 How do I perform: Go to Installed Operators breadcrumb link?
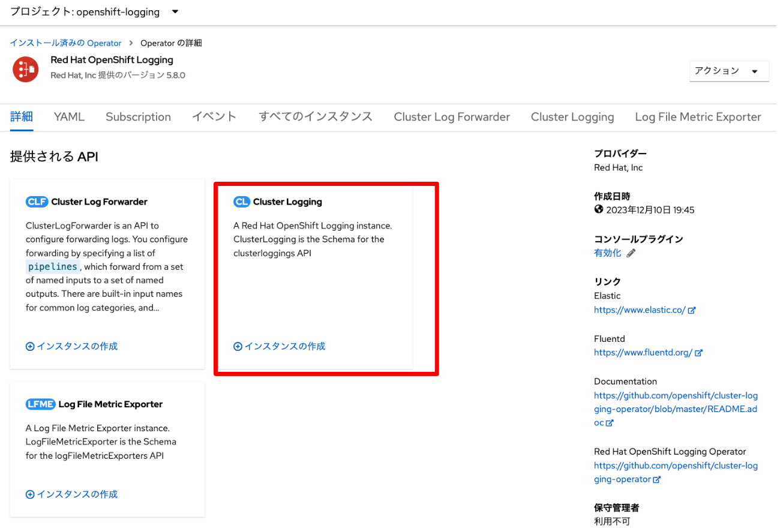(x=65, y=43)
